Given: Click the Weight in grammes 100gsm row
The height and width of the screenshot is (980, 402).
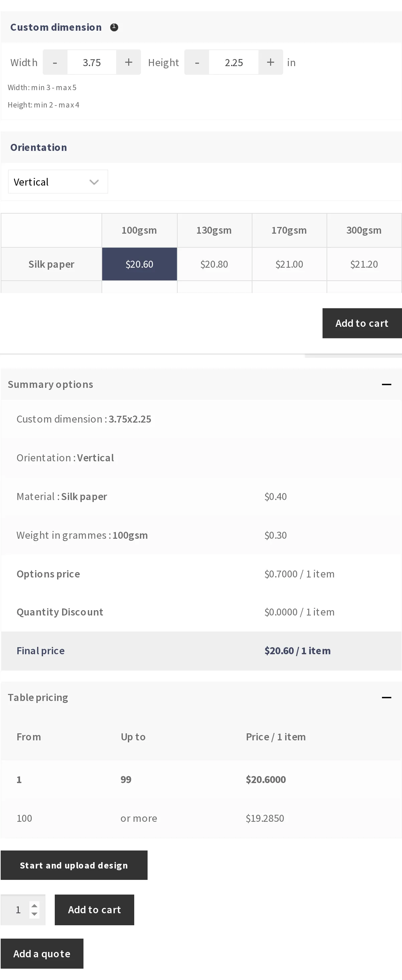Looking at the screenshot, I should tap(201, 536).
